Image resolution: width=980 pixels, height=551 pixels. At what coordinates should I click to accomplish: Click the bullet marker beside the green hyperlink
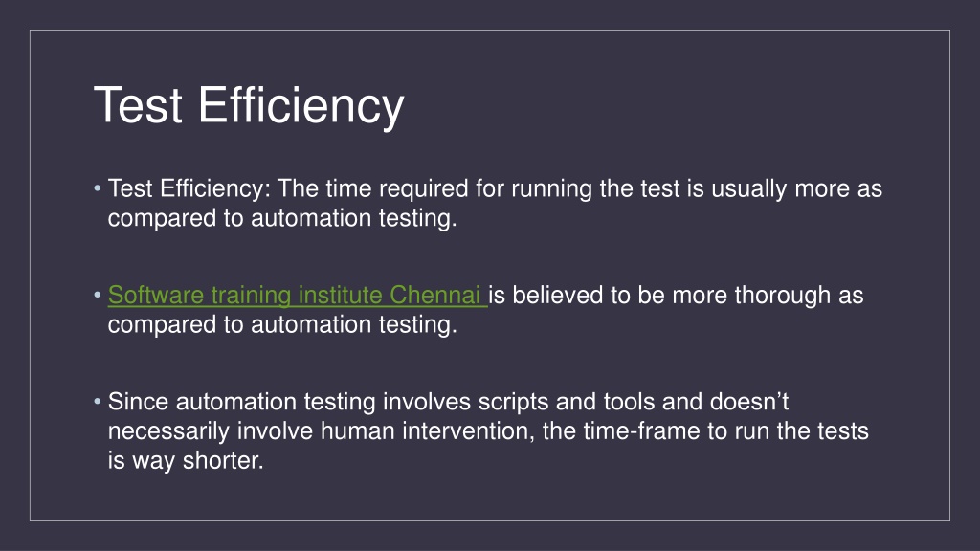[x=98, y=295]
